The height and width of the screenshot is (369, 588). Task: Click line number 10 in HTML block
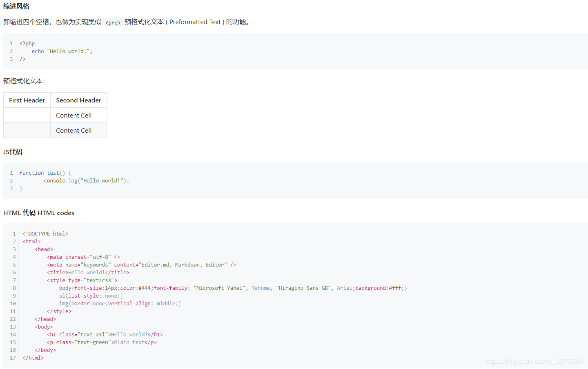tap(13, 304)
